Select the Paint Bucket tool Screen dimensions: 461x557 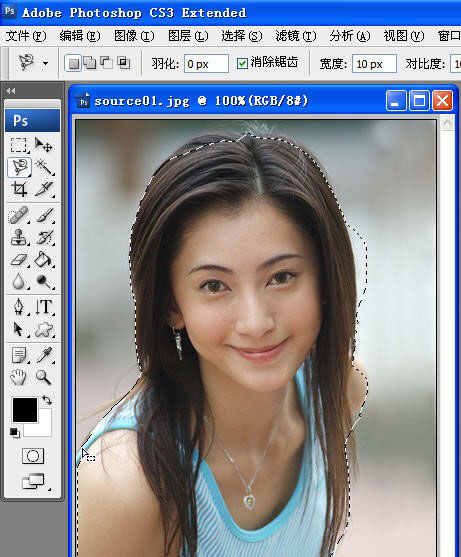tap(44, 259)
